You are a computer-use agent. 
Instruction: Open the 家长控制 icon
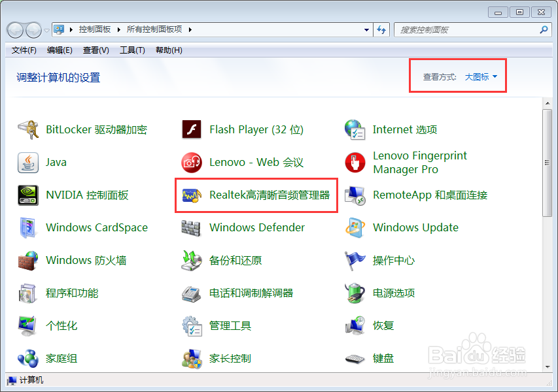click(192, 359)
